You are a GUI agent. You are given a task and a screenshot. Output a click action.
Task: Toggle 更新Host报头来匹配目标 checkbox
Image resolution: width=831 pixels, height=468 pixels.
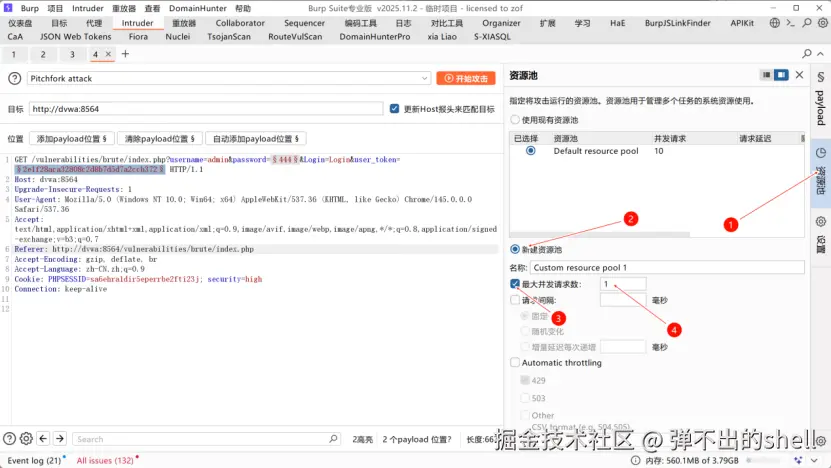pyautogui.click(x=394, y=109)
